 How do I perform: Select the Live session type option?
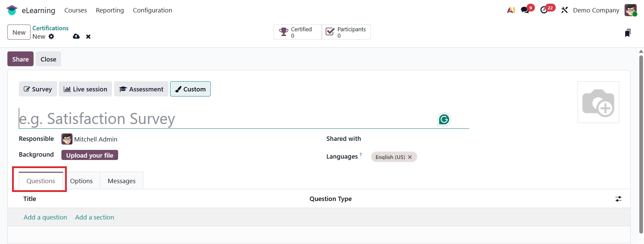click(x=85, y=89)
